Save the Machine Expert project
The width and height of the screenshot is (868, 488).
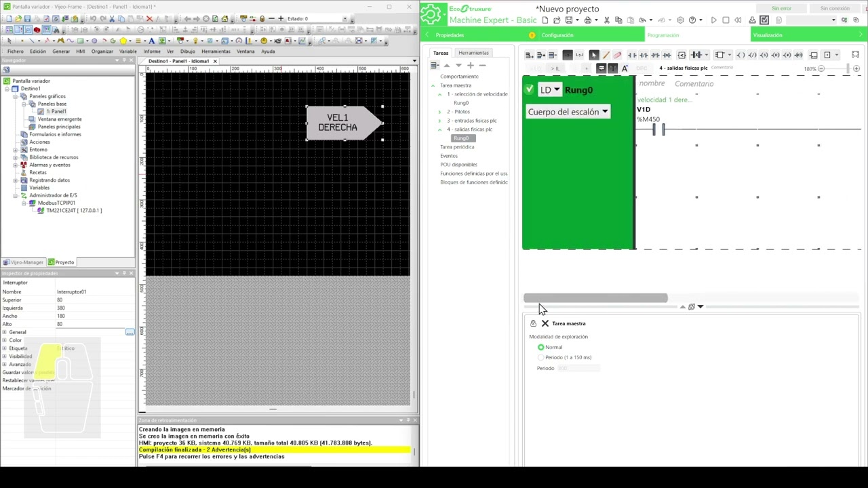(x=569, y=20)
